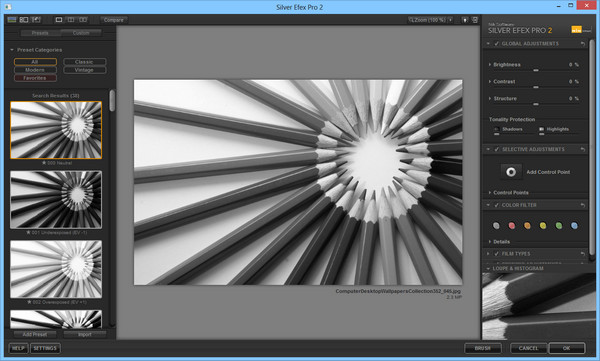Screen dimensions: 600x361
Task: Expand the Contrast sub-sliders
Action: point(490,82)
